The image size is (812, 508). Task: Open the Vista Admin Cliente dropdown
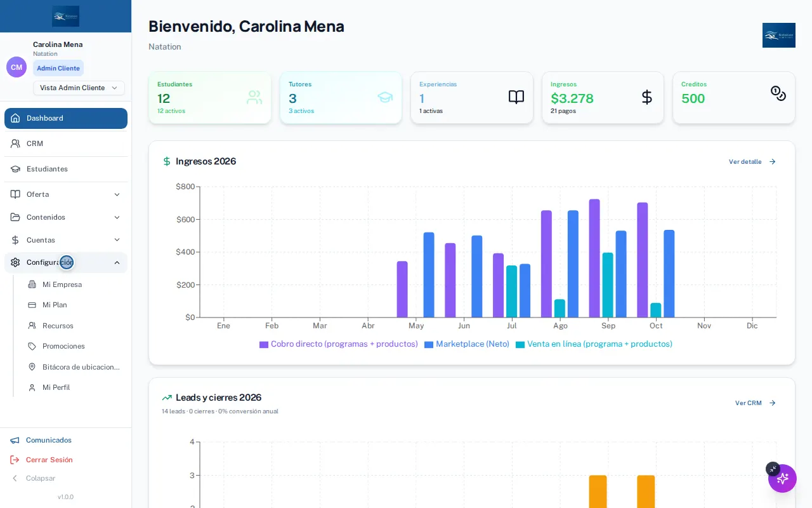79,88
